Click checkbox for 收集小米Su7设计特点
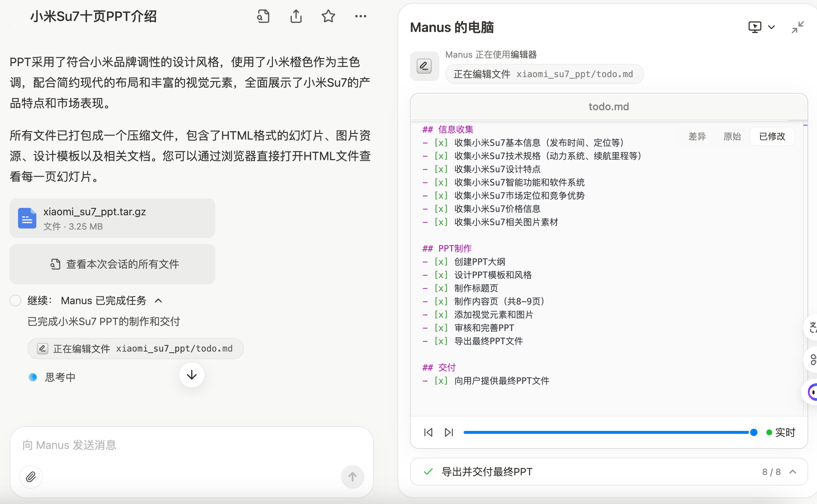Screen dimensions: 817x504 [441, 169]
